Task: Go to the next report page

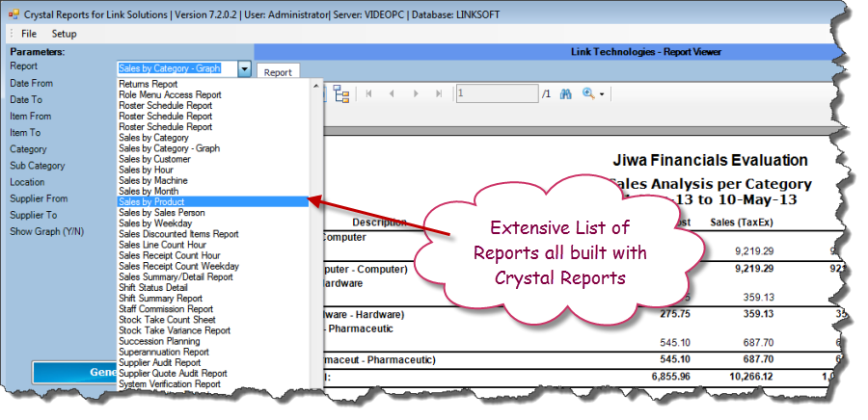Action: (x=416, y=94)
